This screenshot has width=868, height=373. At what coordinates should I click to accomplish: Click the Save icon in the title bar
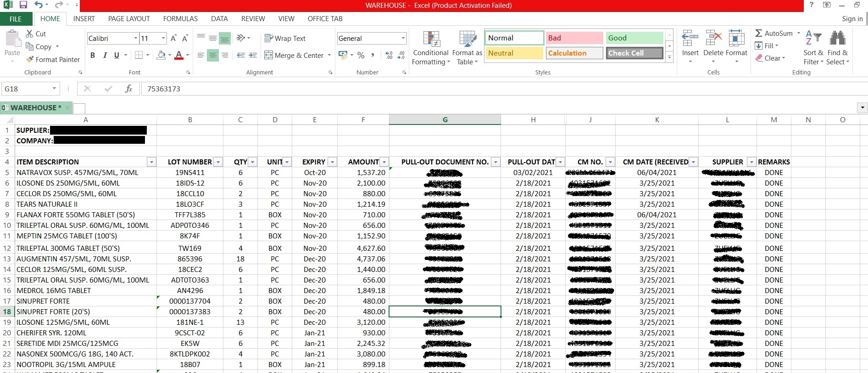tap(23, 5)
